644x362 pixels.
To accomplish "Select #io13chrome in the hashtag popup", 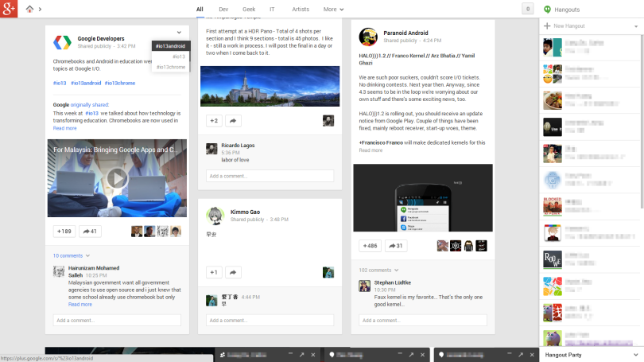I will (x=170, y=67).
